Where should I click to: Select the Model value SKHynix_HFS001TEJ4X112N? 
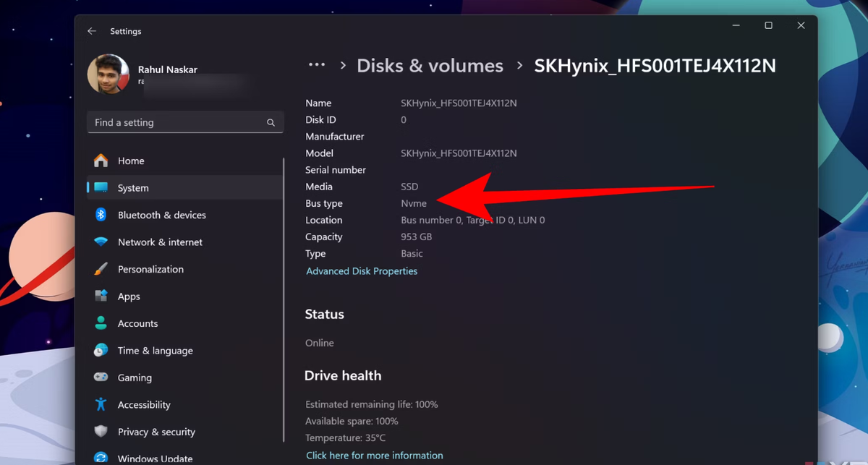click(459, 153)
